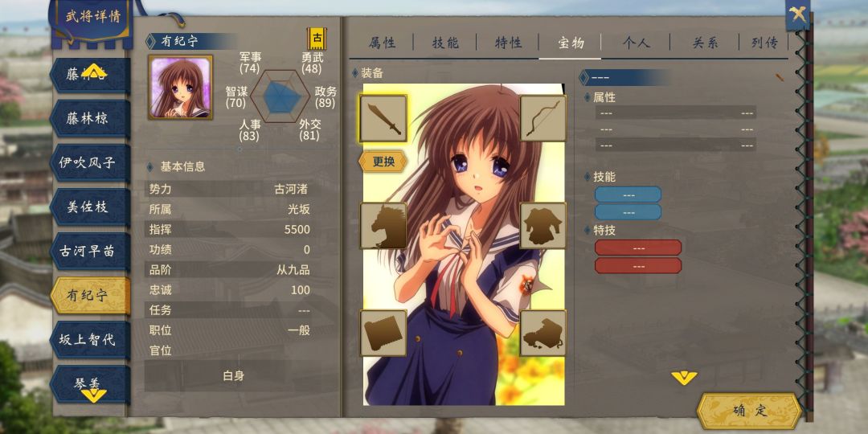The width and height of the screenshot is (868, 434).
Task: Click the 品阶 value 从九品
Action: (293, 269)
